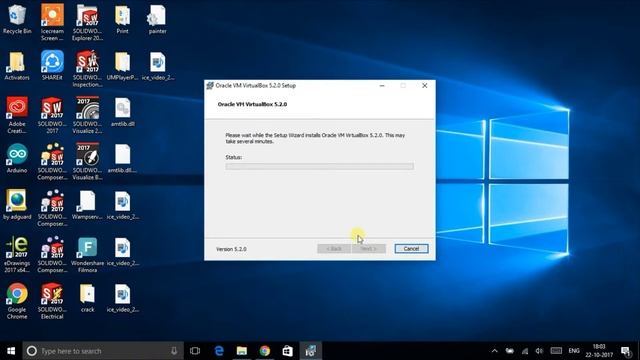
Task: Open Microsoft Store from the taskbar
Action: pos(287,351)
